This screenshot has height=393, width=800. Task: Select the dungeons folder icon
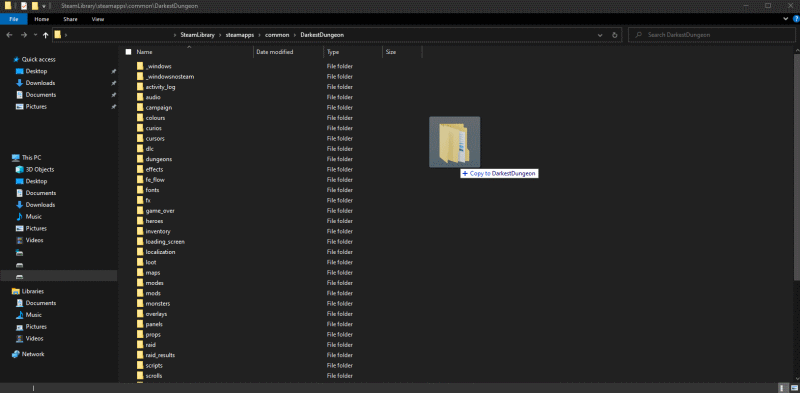pyautogui.click(x=140, y=159)
